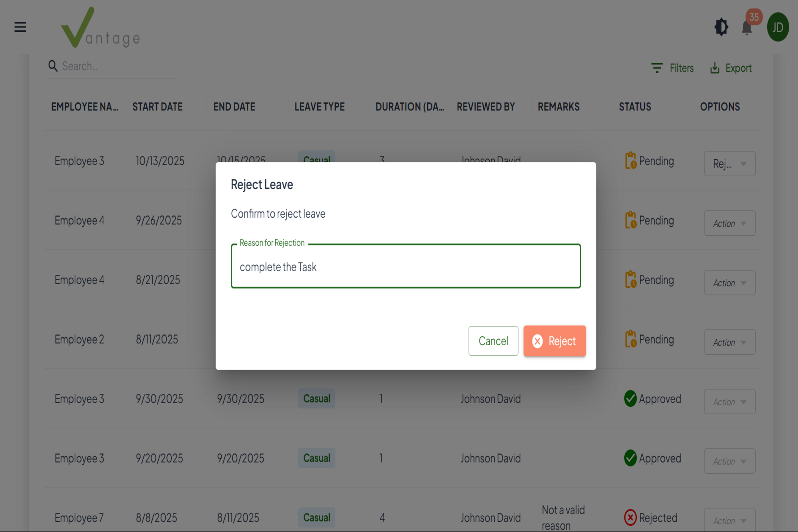Toggle the dark/light theme icon
798x532 pixels.
click(x=721, y=27)
